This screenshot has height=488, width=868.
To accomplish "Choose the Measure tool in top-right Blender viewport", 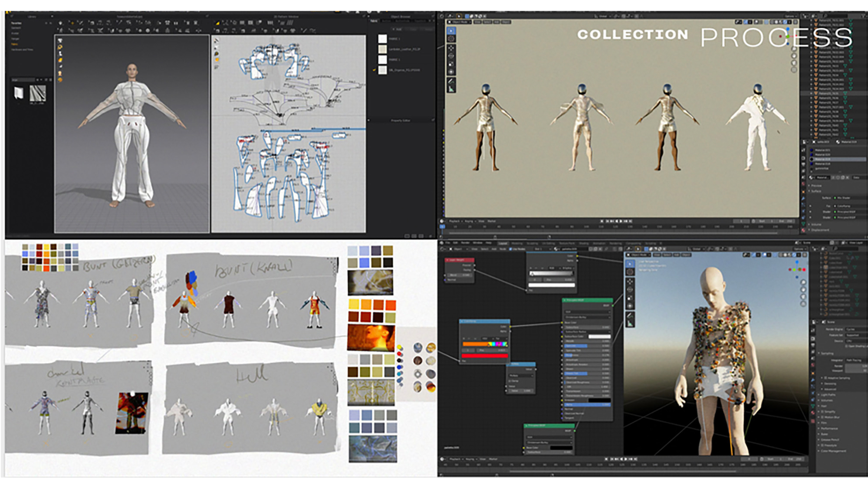I will click(451, 89).
